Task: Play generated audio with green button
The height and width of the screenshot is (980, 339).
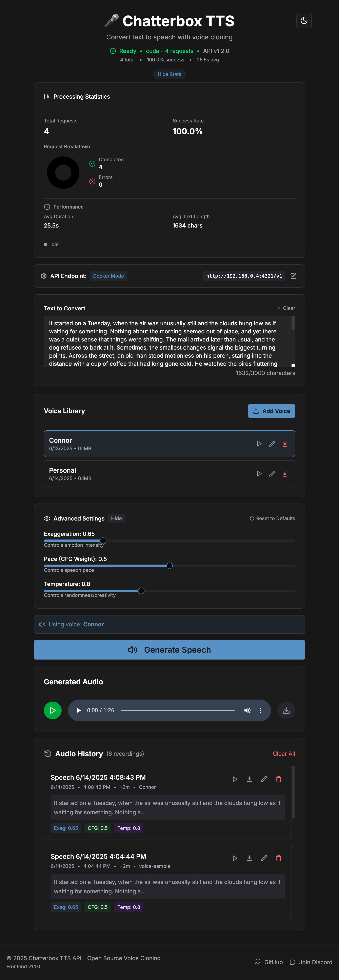Action: 53,710
